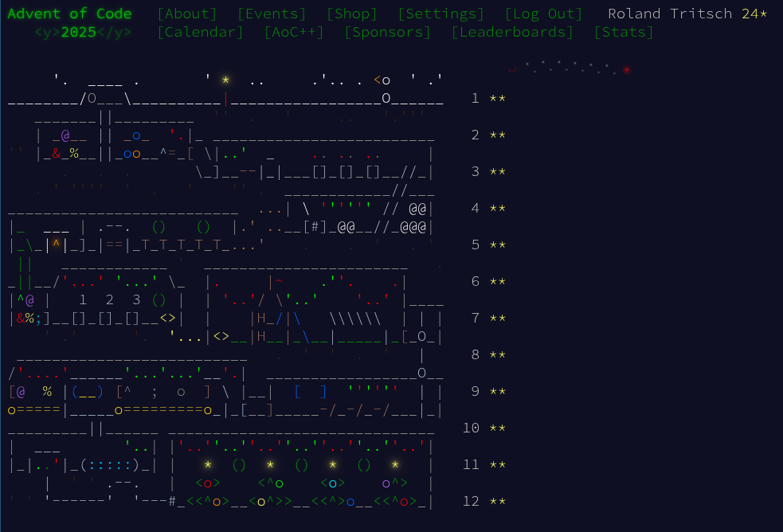
Task: Open Day 3 puzzle
Action: [x=476, y=172]
